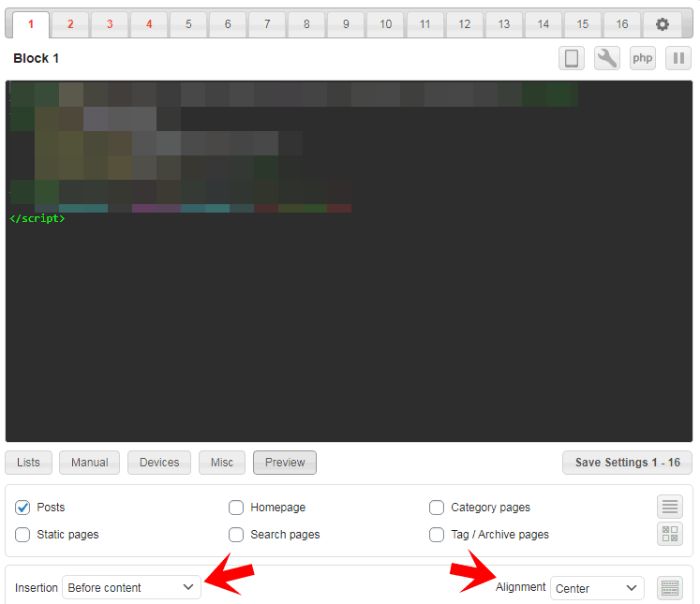The width and height of the screenshot is (700, 604).
Task: Pause block insertion with pause icon
Action: point(678,58)
